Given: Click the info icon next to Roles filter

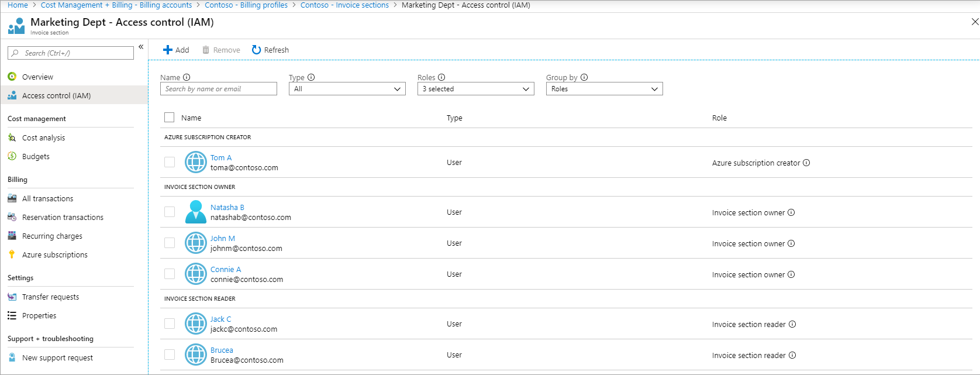Looking at the screenshot, I should coord(441,77).
